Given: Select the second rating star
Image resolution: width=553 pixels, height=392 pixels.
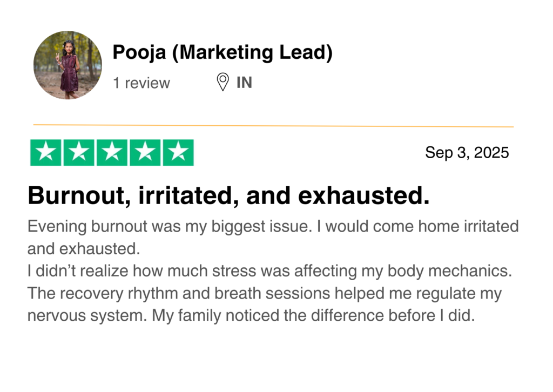Looking at the screenshot, I should [79, 153].
